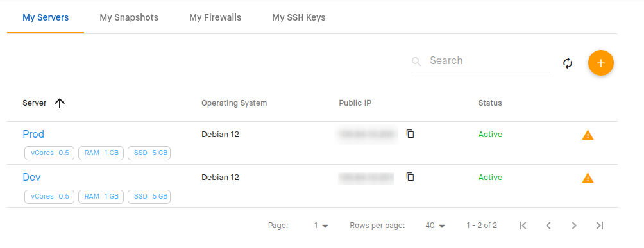Screen dimensions: 644x248
Task: Go to the previous page
Action: pyautogui.click(x=548, y=226)
